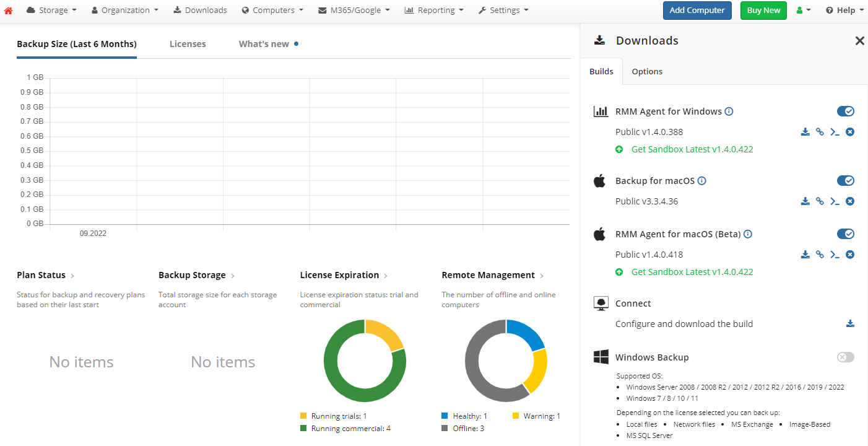Copy link for Backup for macOS build

820,201
